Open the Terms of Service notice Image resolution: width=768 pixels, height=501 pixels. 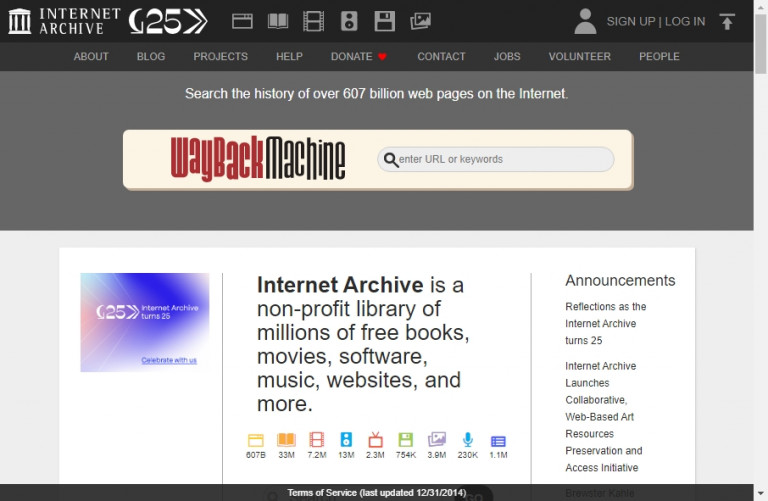377,493
